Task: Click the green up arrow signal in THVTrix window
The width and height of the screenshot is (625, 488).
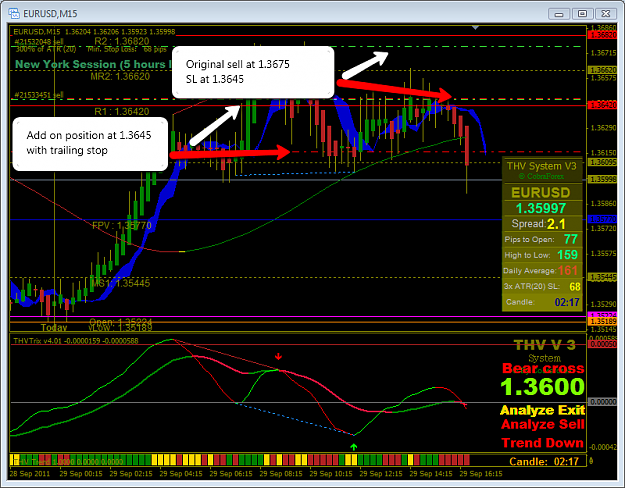Action: tap(354, 447)
